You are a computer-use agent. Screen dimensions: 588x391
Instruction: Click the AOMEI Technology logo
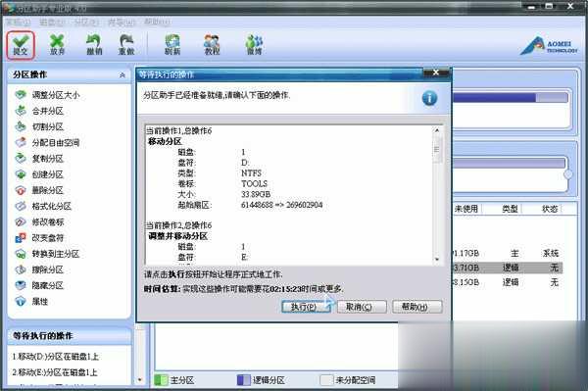point(549,46)
